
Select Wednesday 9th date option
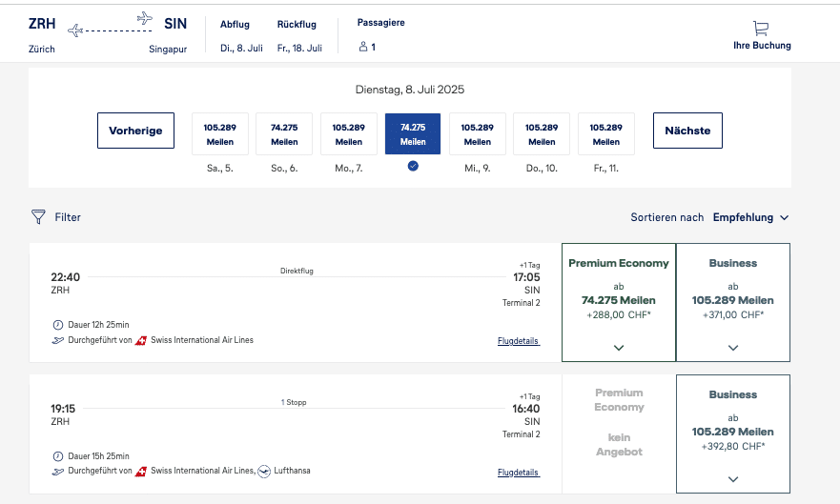tap(477, 134)
